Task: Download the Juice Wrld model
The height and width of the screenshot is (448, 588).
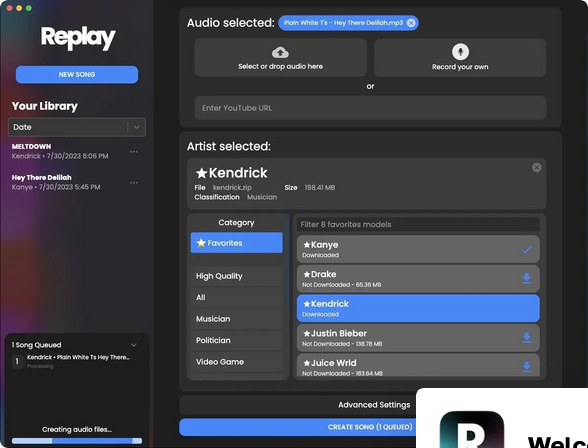Action: [x=526, y=367]
